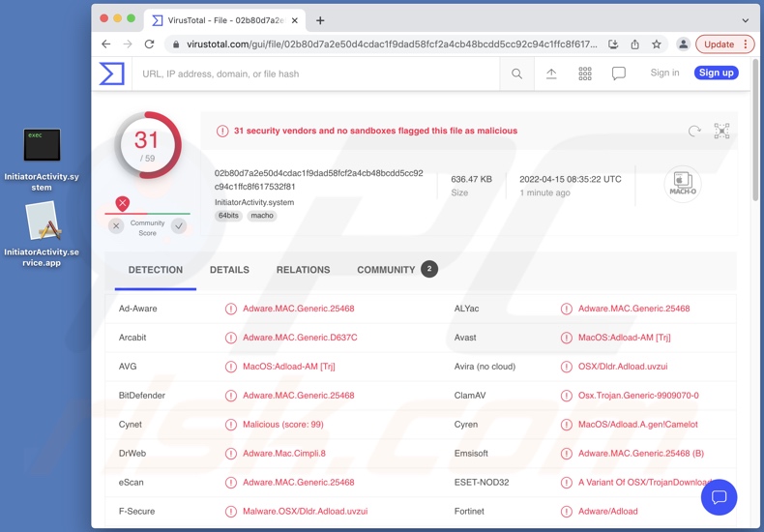764x532 pixels.
Task: Switch to the DETAILS tab
Action: click(229, 270)
